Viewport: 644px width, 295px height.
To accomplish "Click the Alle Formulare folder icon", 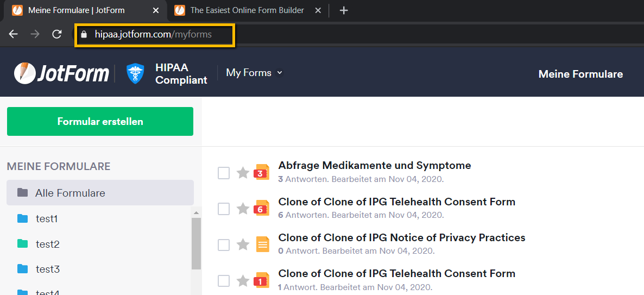I will (x=23, y=192).
